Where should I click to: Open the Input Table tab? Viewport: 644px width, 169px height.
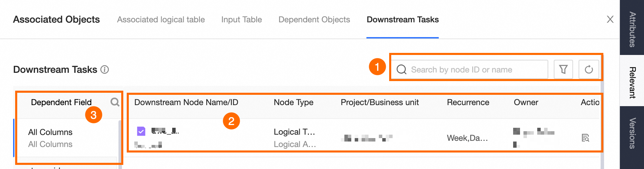241,20
